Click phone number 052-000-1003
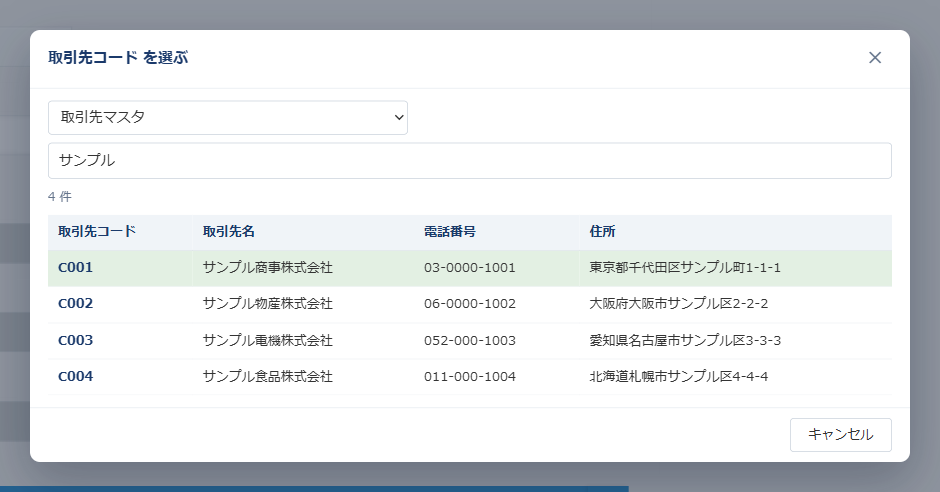 coord(469,340)
